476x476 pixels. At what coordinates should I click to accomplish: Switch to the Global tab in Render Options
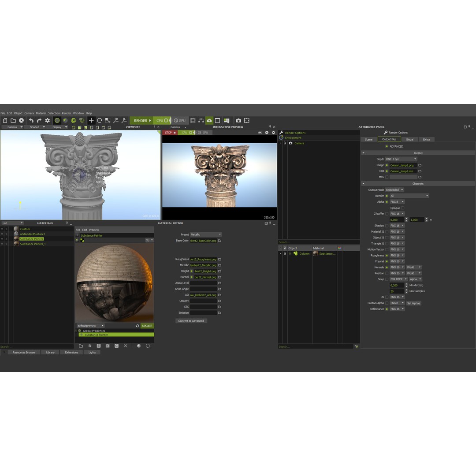click(409, 139)
